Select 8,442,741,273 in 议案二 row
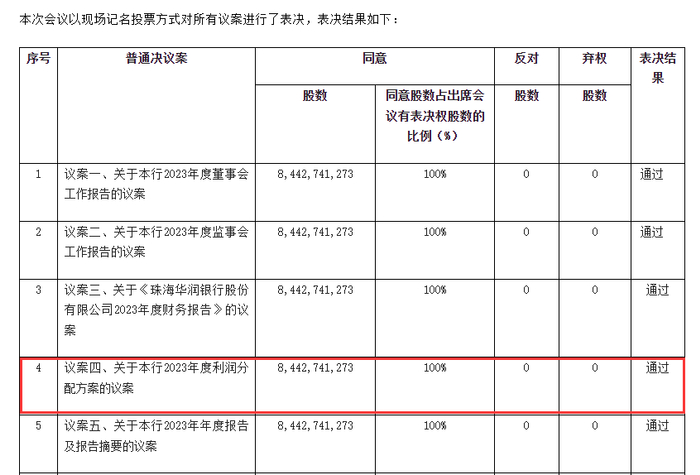 (315, 232)
